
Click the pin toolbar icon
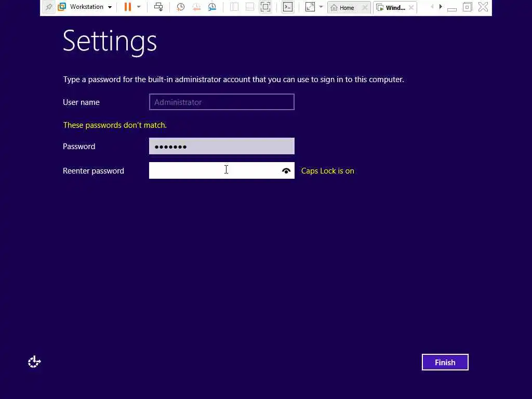[49, 7]
